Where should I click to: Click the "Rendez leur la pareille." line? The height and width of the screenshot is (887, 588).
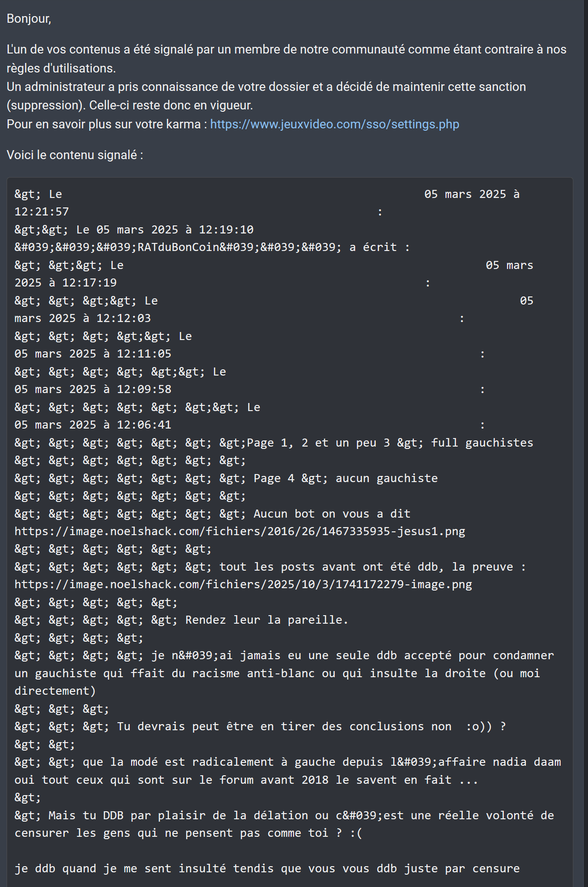pos(181,620)
